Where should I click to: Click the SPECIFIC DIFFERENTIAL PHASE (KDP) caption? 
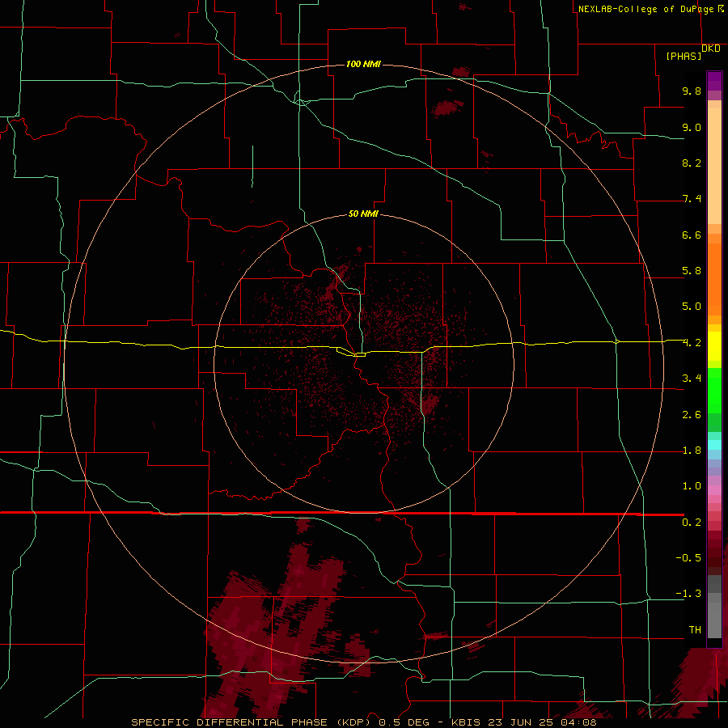[x=252, y=722]
